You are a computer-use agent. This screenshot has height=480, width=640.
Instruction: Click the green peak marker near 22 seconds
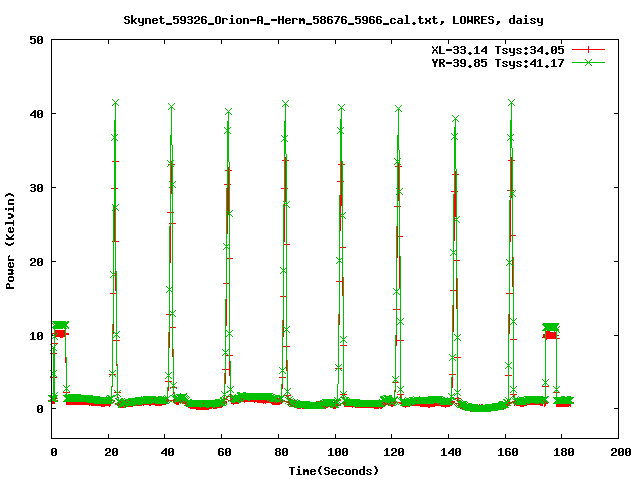click(x=116, y=102)
